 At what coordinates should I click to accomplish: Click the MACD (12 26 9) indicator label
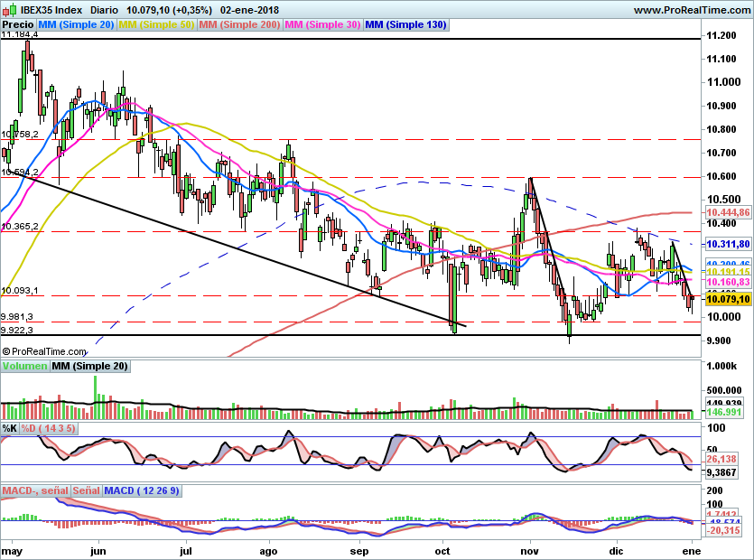pyautogui.click(x=143, y=490)
